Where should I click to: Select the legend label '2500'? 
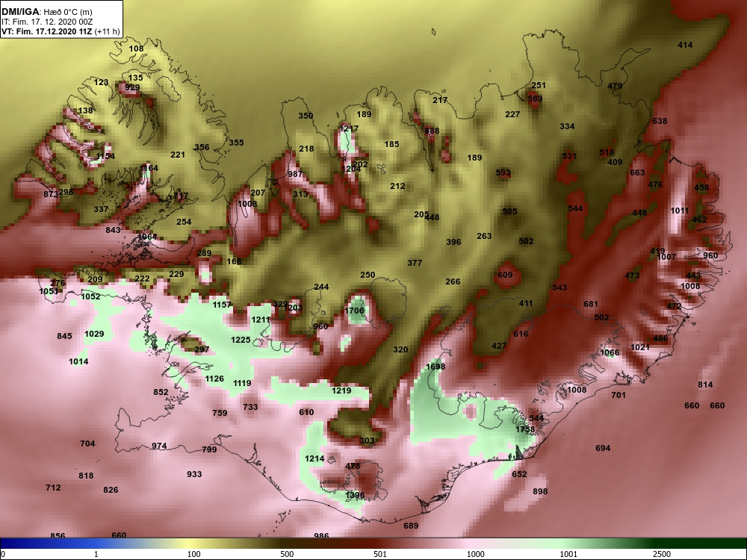click(x=662, y=554)
